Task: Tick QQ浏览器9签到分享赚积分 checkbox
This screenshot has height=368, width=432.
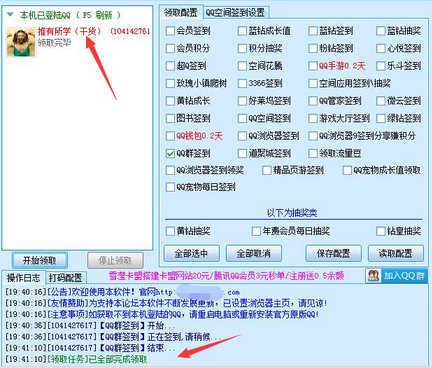Action: 313,136
